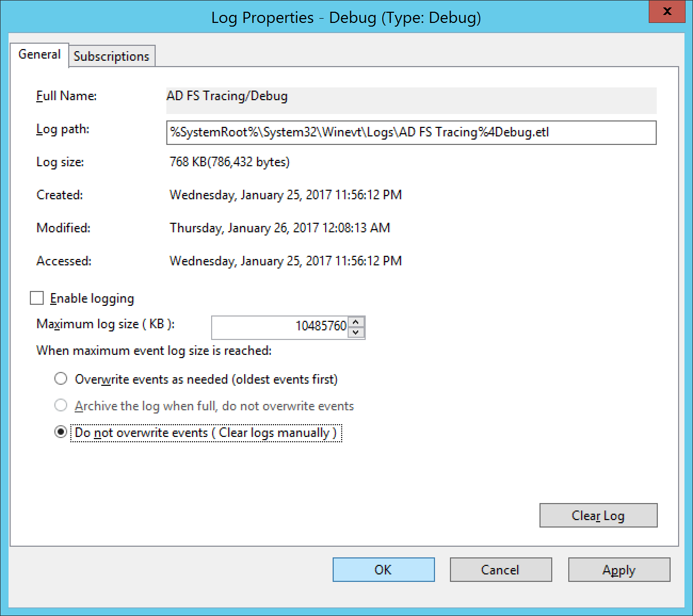Confirm changes with the OK button
Screen dimensions: 693x616
383,570
